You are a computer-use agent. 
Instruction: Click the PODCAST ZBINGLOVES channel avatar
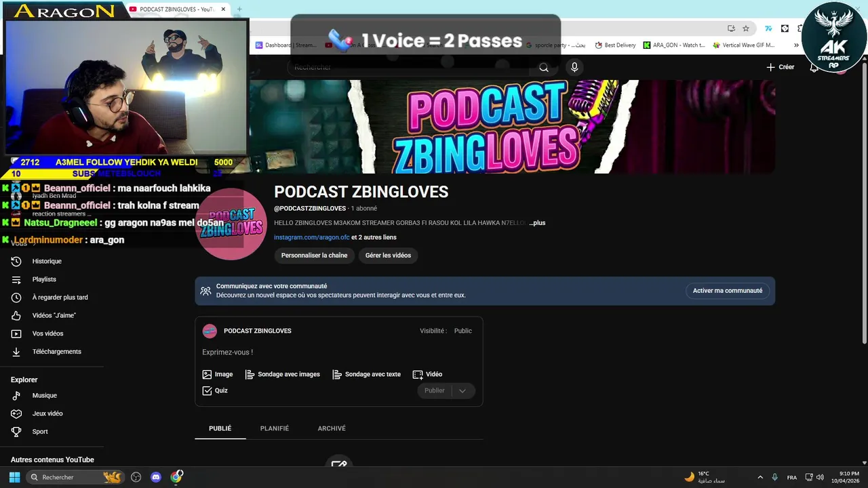coord(231,224)
